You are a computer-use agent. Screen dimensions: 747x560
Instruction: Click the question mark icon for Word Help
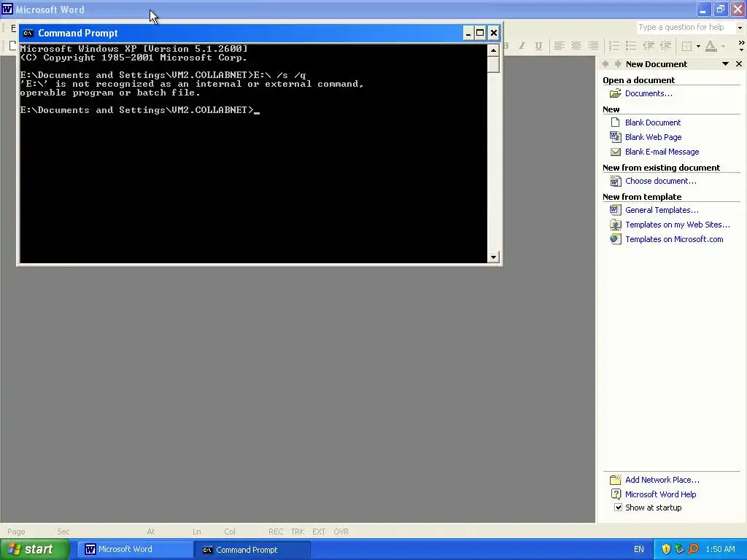coord(616,494)
